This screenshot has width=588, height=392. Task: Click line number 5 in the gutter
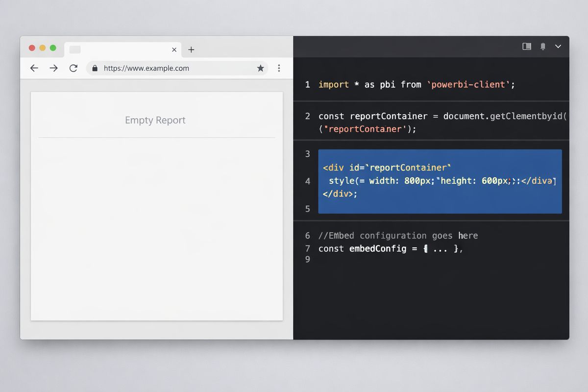tap(308, 209)
